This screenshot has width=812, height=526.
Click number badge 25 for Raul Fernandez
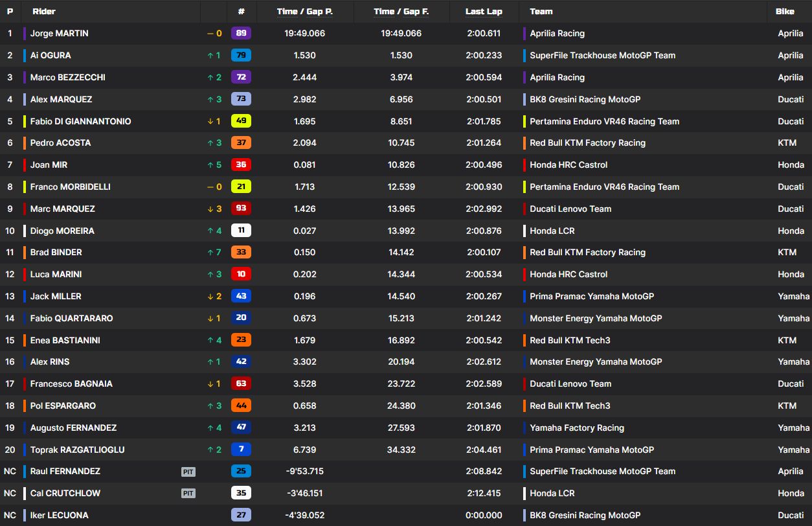pyautogui.click(x=241, y=471)
